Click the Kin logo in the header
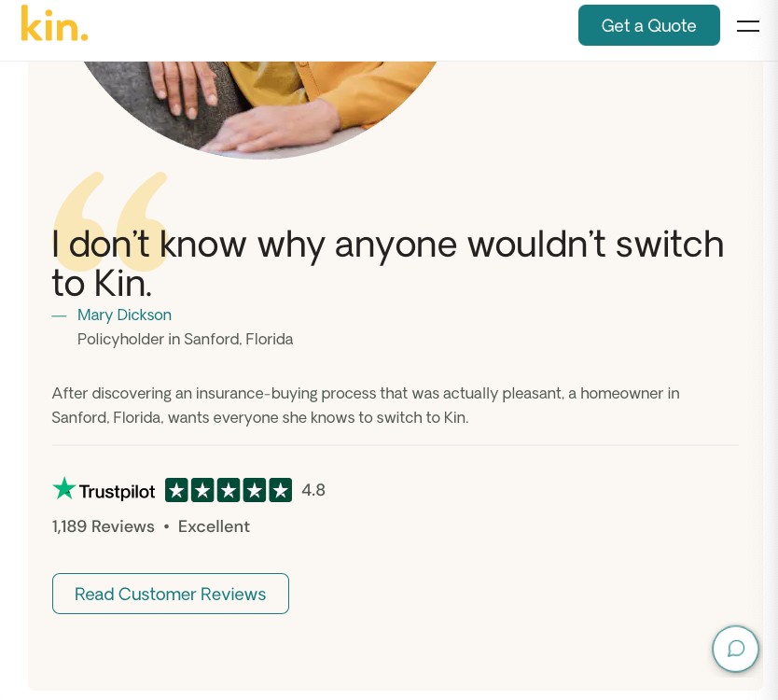The height and width of the screenshot is (700, 778). point(54,23)
